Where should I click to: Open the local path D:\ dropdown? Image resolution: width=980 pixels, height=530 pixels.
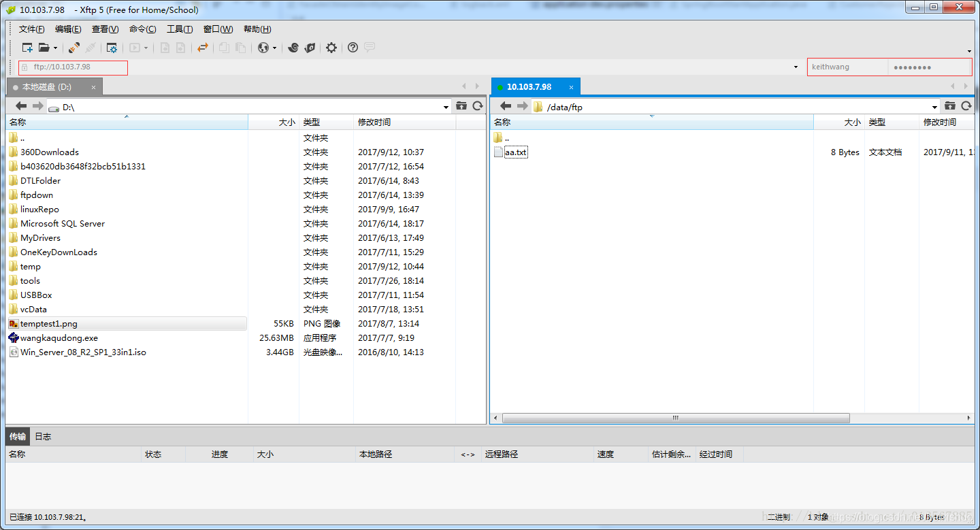pos(446,107)
